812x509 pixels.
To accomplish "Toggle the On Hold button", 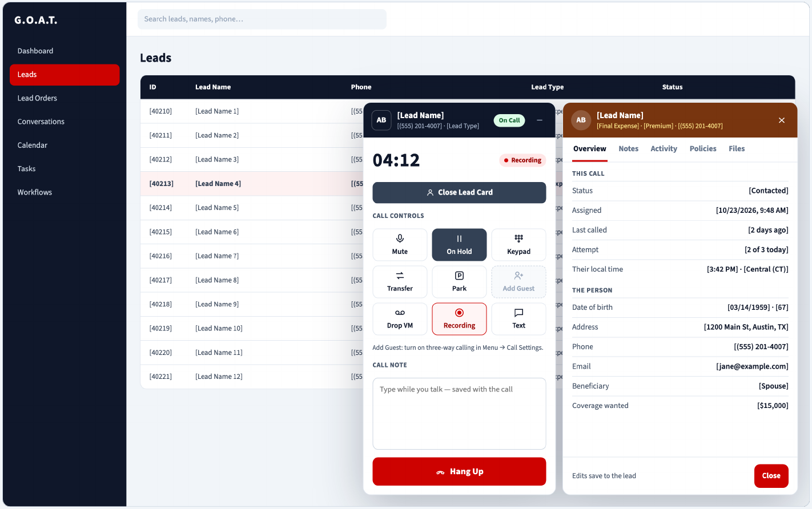I will [x=459, y=245].
